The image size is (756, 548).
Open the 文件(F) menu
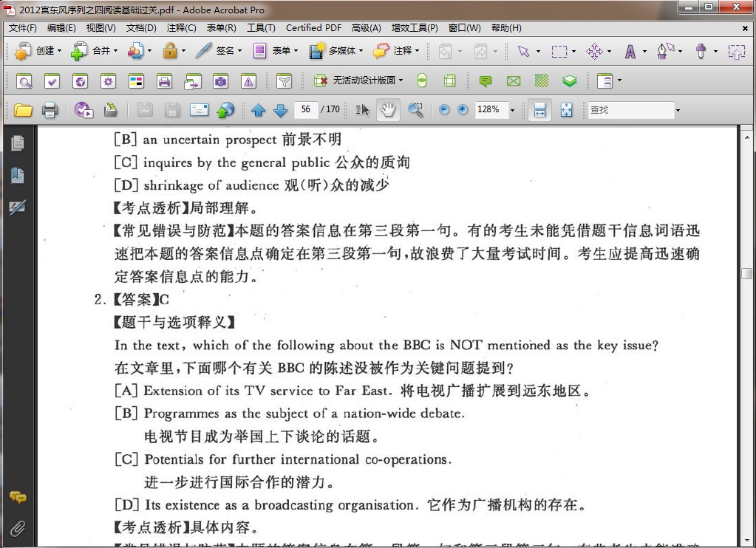coord(23,28)
